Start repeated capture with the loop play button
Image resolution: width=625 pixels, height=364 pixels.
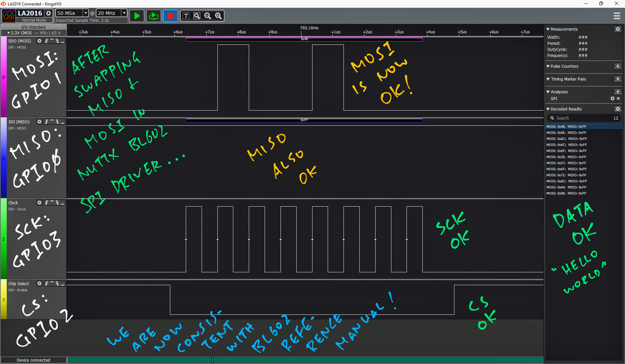coord(153,16)
